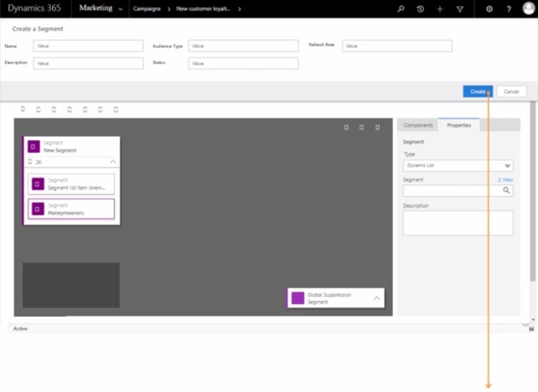Image resolution: width=538 pixels, height=392 pixels.
Task: Click the help question mark icon
Action: pyautogui.click(x=509, y=9)
